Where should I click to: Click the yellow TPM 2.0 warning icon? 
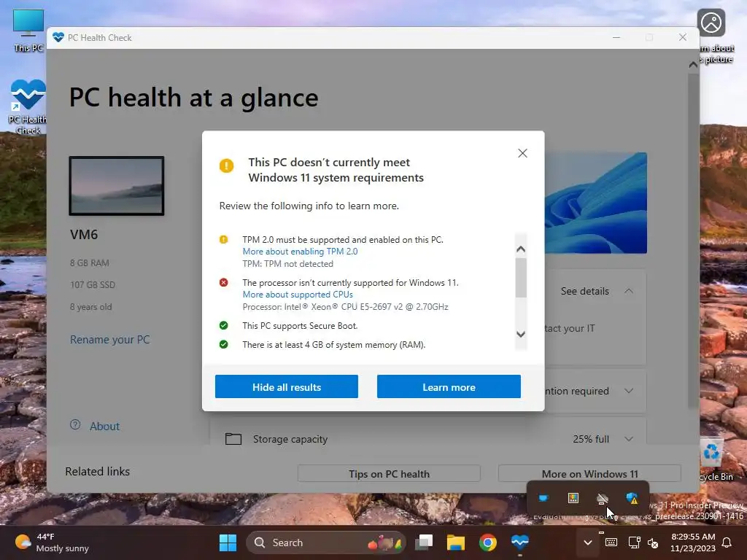tap(223, 239)
